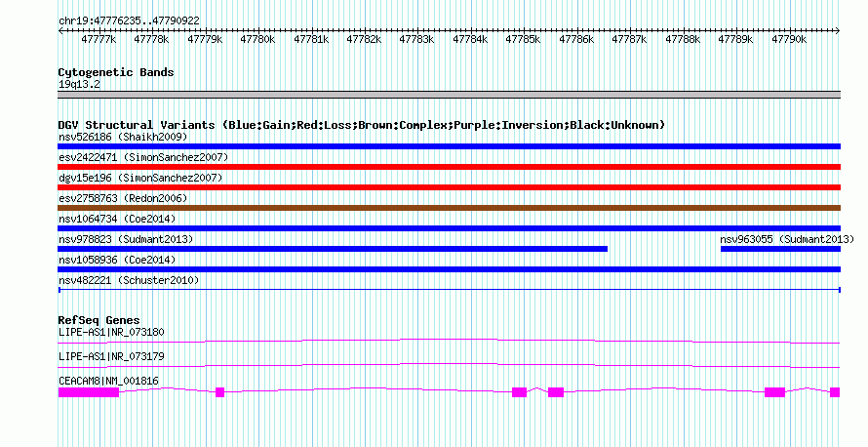
Task: Click the 47790k ruler tick label
Action: [789, 40]
